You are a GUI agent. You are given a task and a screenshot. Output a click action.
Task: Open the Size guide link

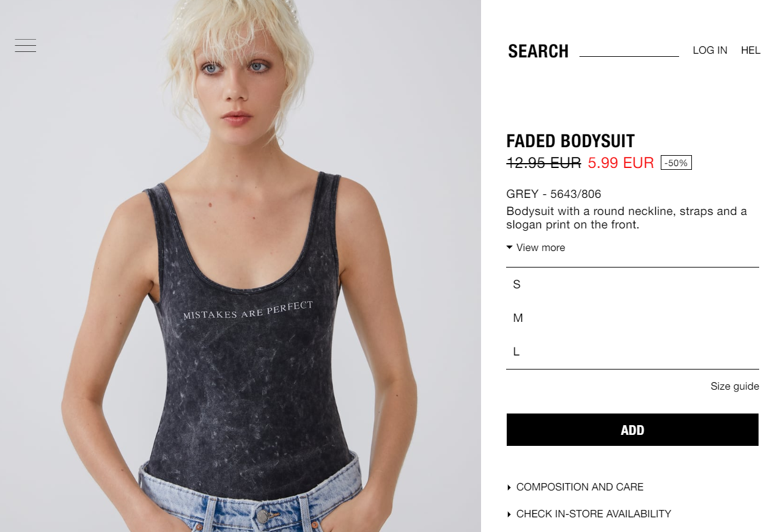[735, 386]
